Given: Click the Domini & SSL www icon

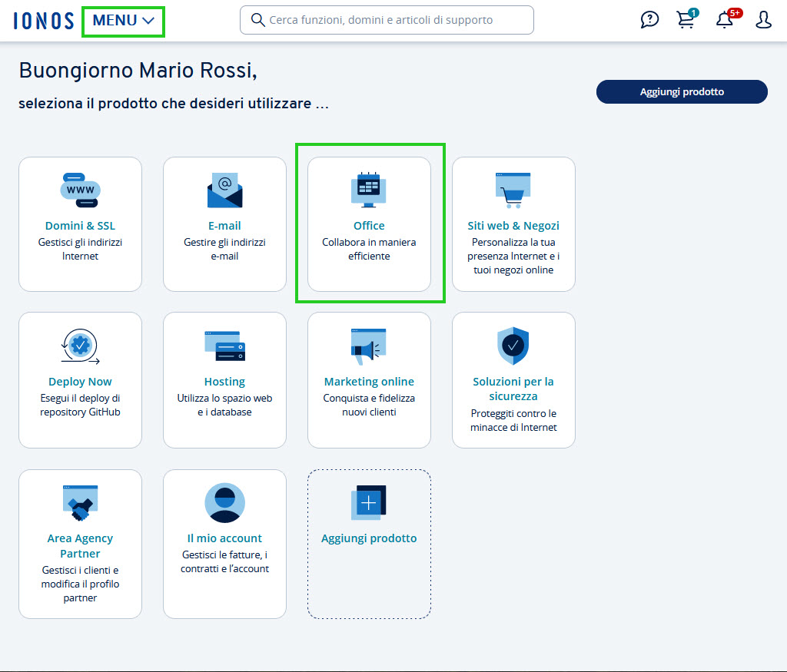Looking at the screenshot, I should pos(80,190).
